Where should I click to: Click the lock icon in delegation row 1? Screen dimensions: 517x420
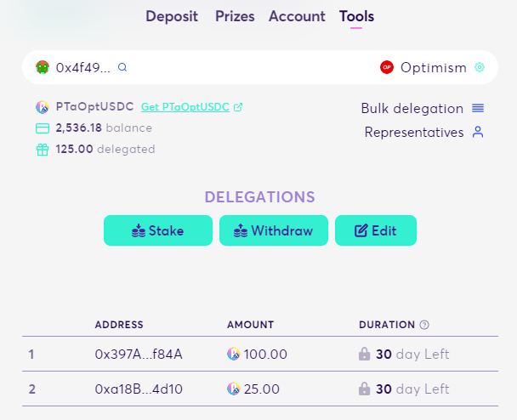(364, 354)
